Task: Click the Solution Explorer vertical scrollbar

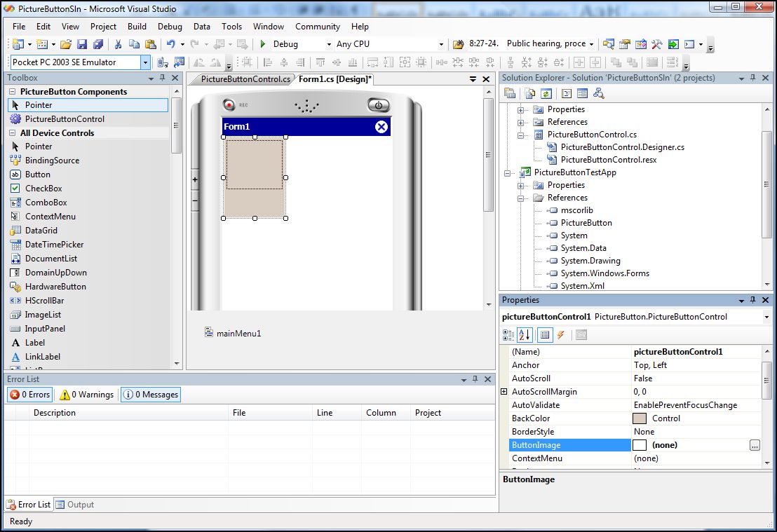Action: 767,196
